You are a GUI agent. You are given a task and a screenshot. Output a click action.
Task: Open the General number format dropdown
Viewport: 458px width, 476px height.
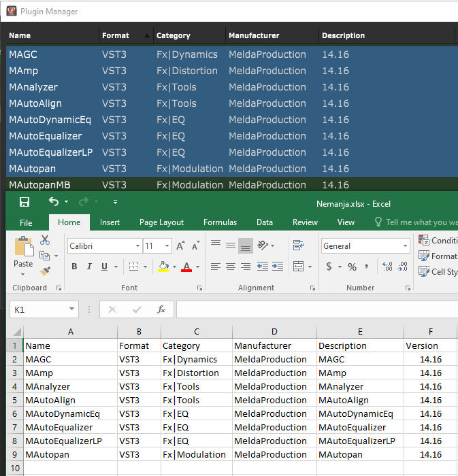click(x=405, y=246)
